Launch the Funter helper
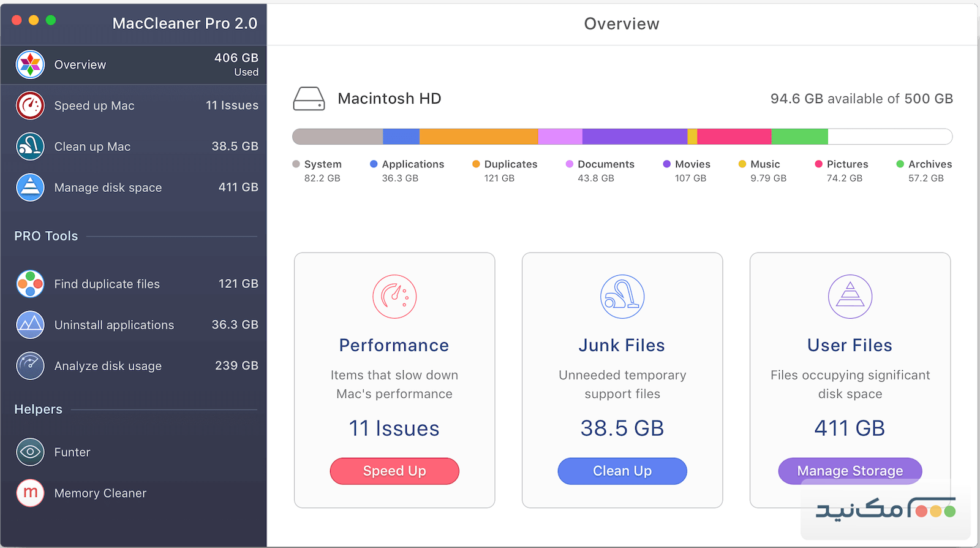The image size is (980, 548). click(134, 452)
